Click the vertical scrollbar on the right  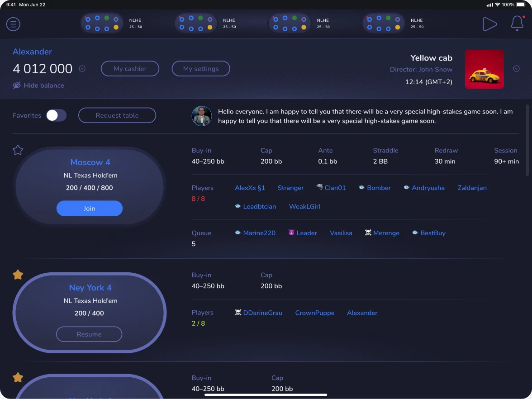[527, 140]
